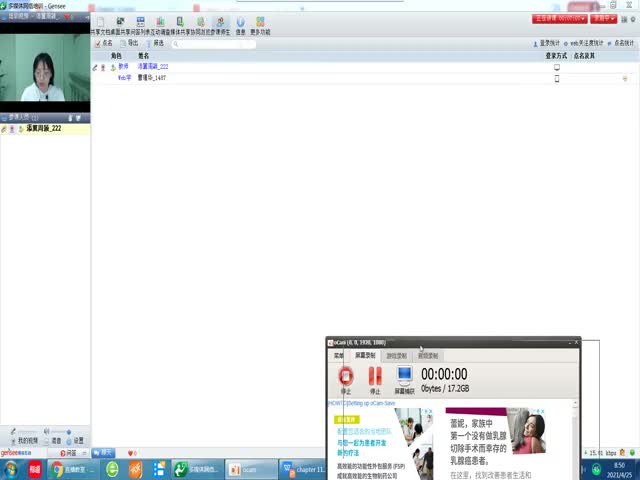The width and height of the screenshot is (640, 480).
Task: Open the red dropdown button at top right
Action: click(603, 18)
